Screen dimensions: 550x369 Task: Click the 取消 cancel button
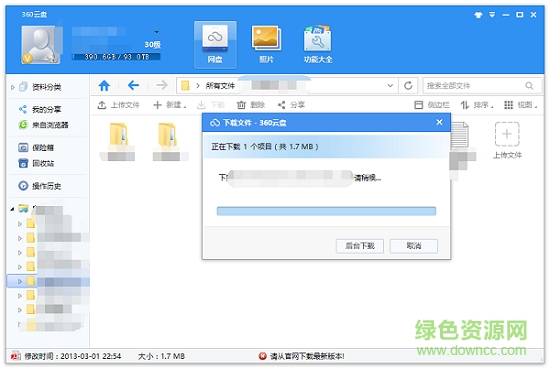pyautogui.click(x=414, y=246)
